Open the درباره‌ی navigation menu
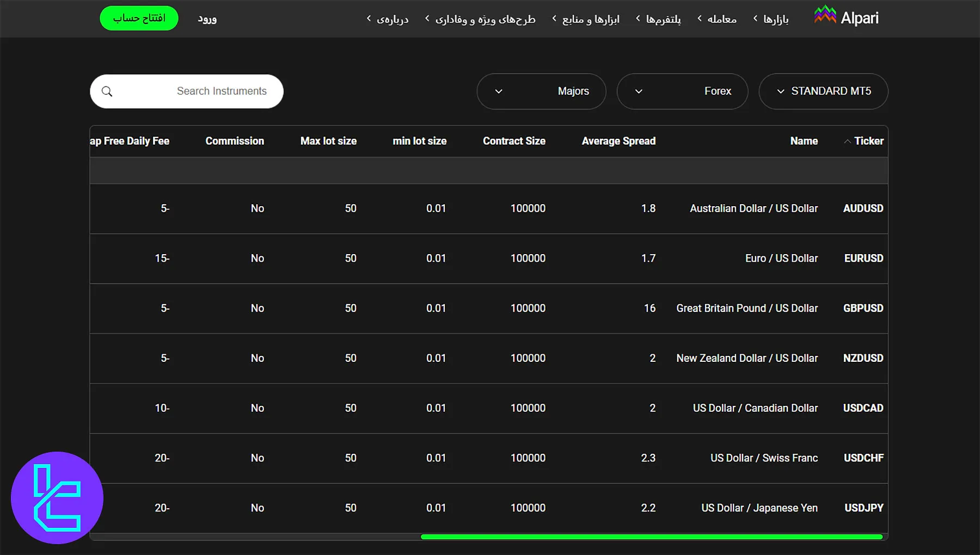 click(388, 19)
